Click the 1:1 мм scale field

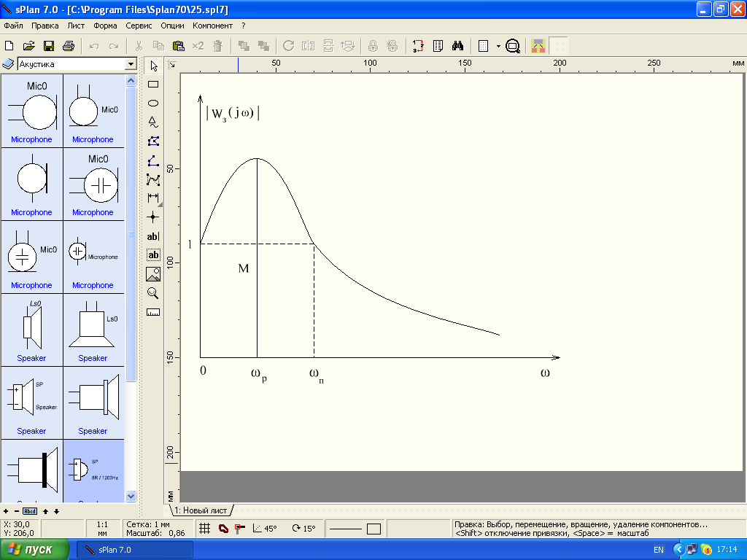[x=102, y=529]
